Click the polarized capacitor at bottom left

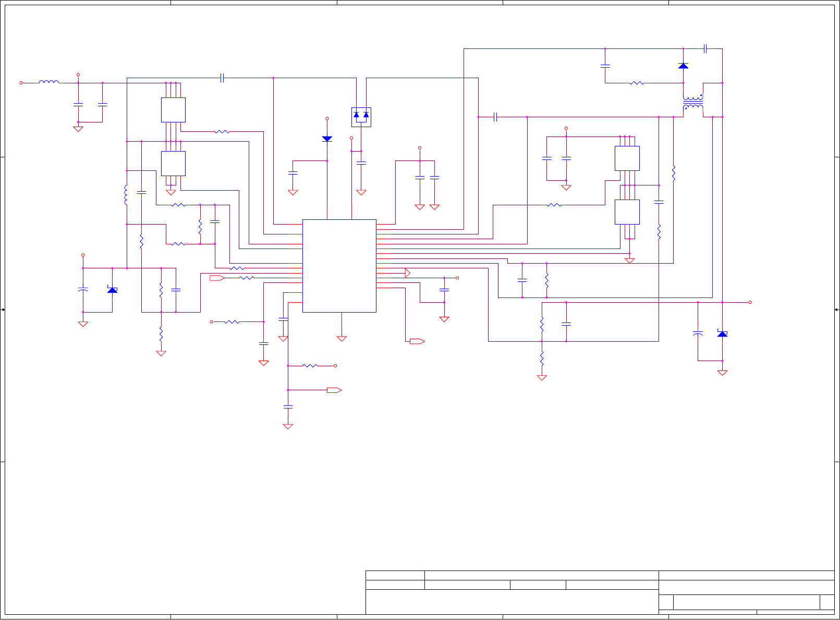click(83, 289)
